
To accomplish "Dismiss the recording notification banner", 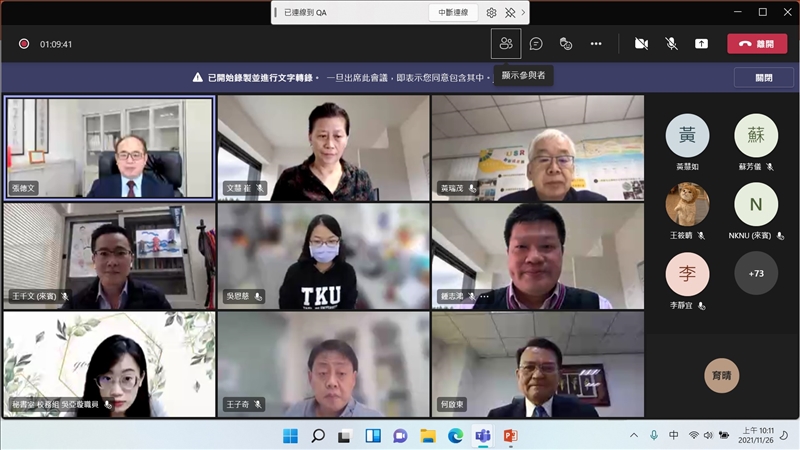I will [x=763, y=77].
